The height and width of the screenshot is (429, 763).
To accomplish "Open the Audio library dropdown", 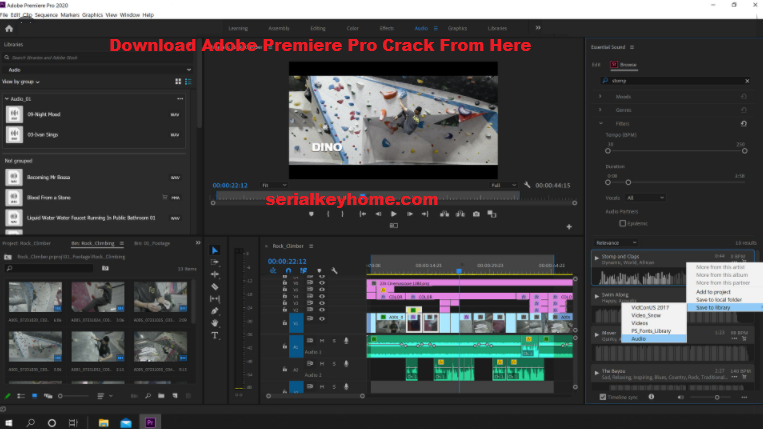I will (x=97, y=70).
